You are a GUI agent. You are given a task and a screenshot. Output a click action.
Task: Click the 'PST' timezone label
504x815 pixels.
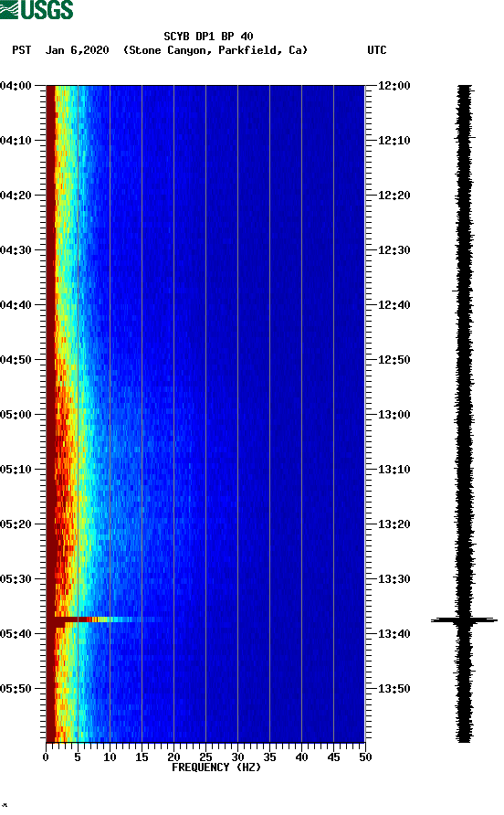point(22,50)
